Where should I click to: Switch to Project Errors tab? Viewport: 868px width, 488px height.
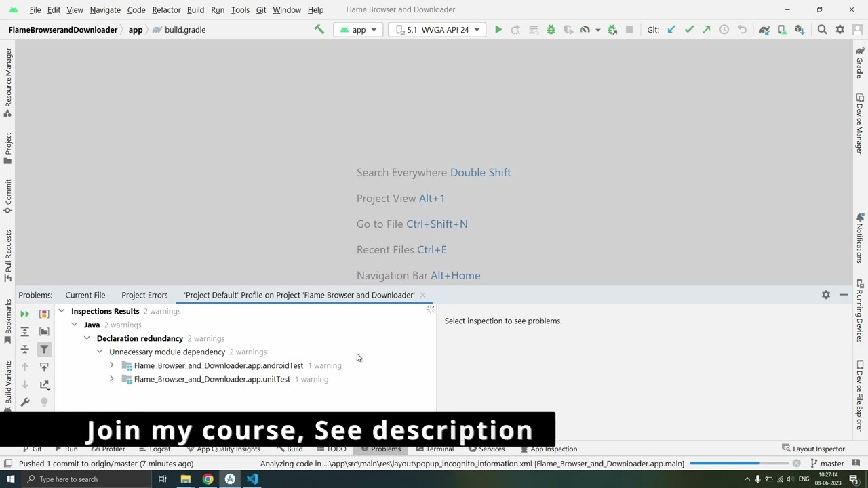(144, 295)
